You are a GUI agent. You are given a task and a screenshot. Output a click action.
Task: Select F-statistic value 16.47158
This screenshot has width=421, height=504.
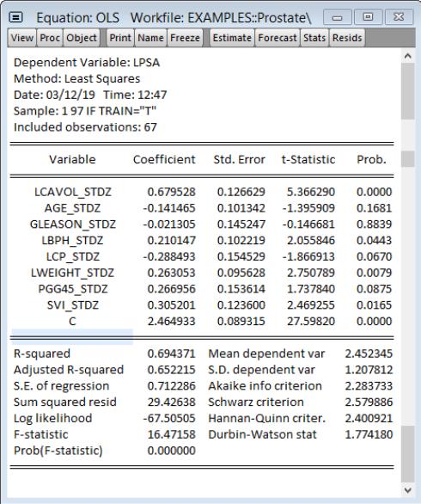172,434
